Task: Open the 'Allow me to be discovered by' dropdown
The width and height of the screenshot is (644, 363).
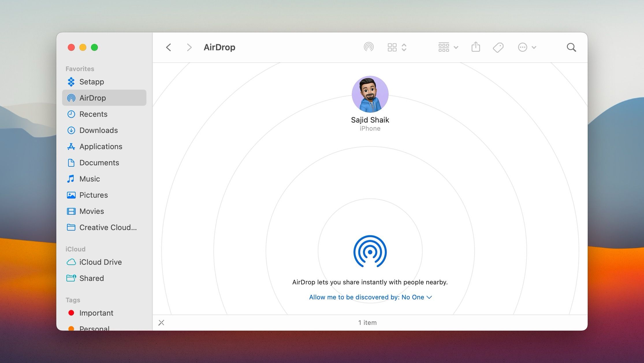Action: (370, 297)
